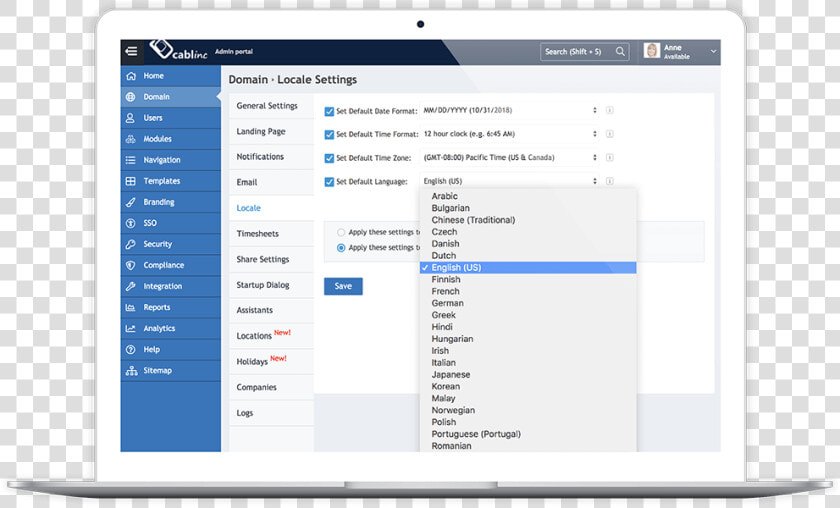The width and height of the screenshot is (840, 508).
Task: Click info icon beside Date Format
Action: tap(610, 110)
